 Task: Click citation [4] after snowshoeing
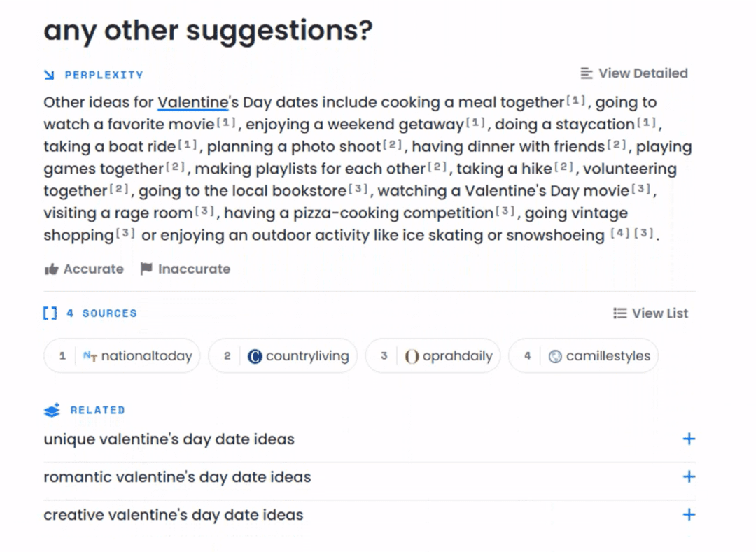620,234
